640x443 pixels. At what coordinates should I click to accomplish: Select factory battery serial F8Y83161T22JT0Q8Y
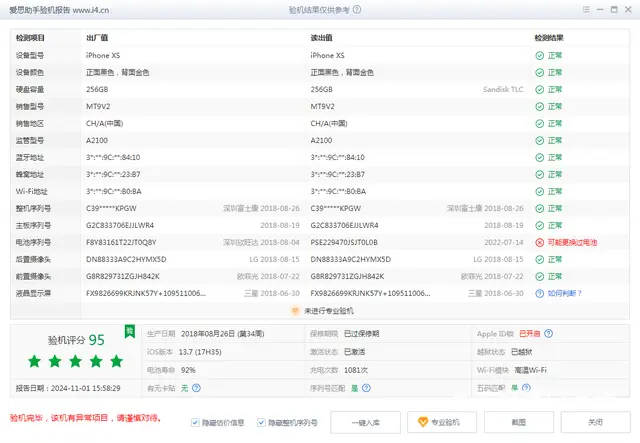(121, 243)
